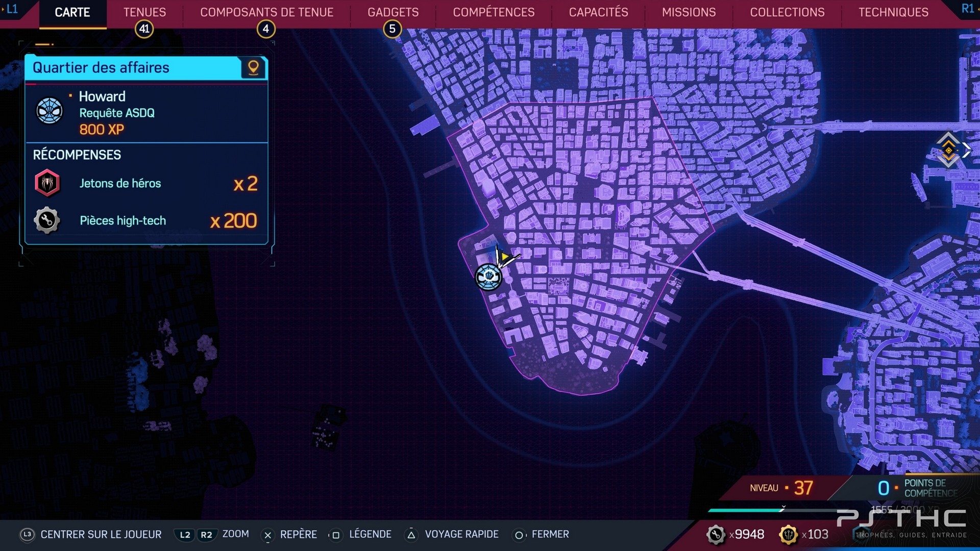Click the triangle icon for VOYAGE RAPIDE
Screen dimensions: 980x551
pos(411,535)
